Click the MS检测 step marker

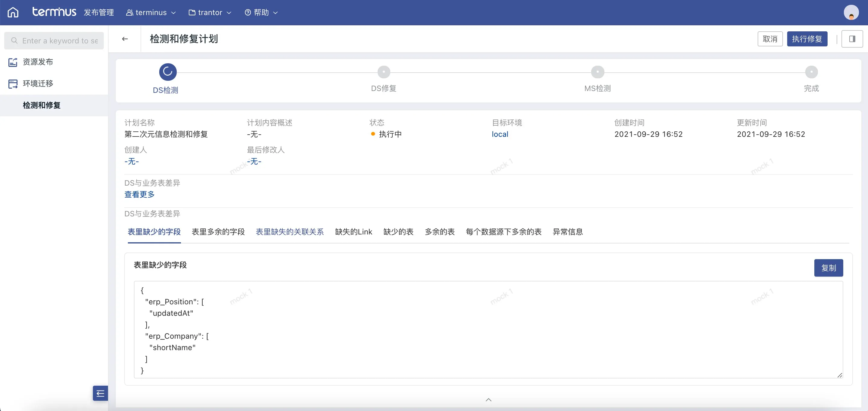pyautogui.click(x=597, y=72)
